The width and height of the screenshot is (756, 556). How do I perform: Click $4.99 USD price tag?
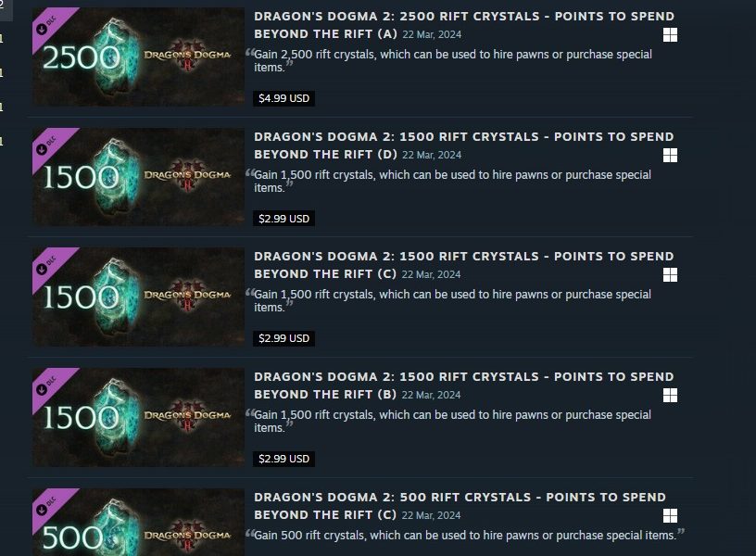click(284, 98)
